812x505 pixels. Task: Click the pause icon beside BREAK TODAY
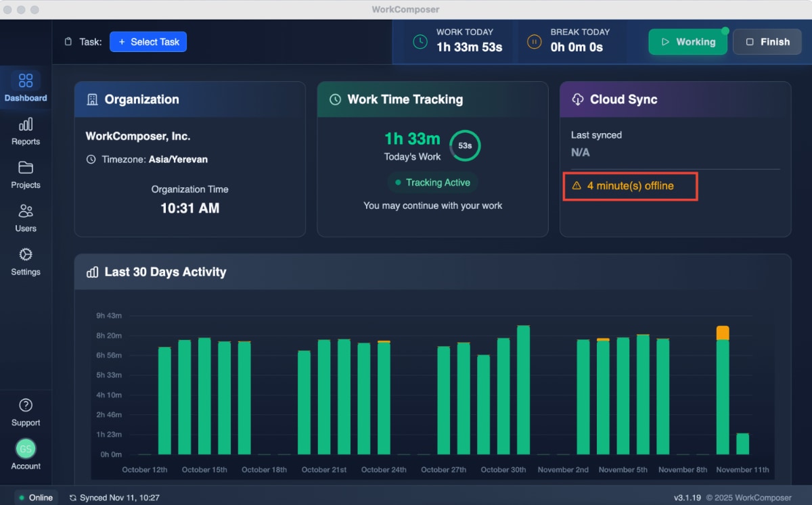[x=534, y=41]
